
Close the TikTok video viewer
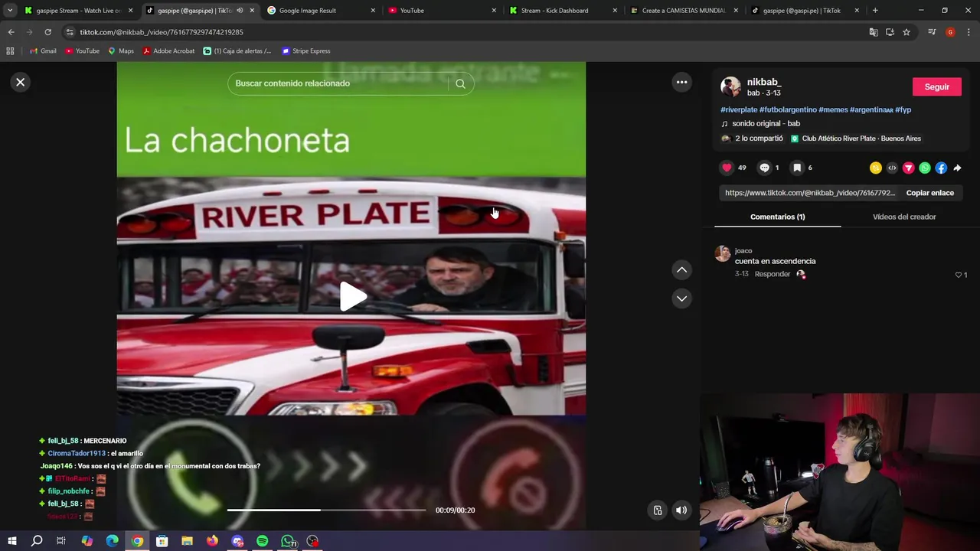(21, 82)
